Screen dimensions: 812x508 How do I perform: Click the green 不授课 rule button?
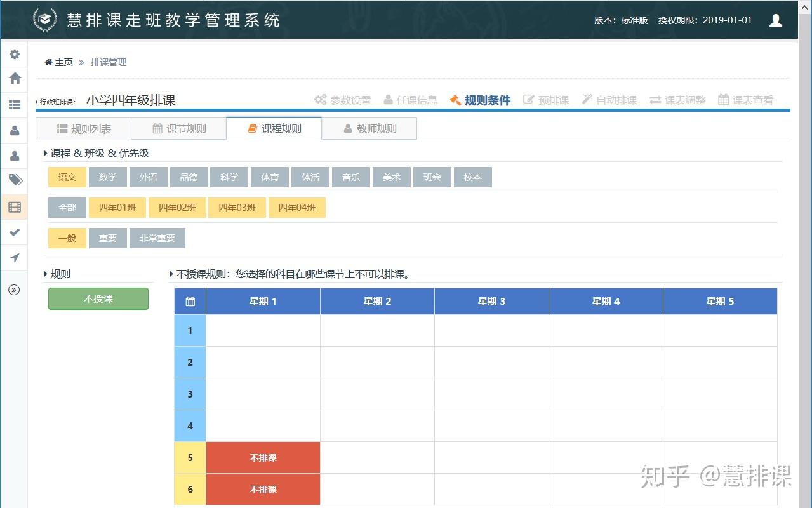click(x=98, y=298)
